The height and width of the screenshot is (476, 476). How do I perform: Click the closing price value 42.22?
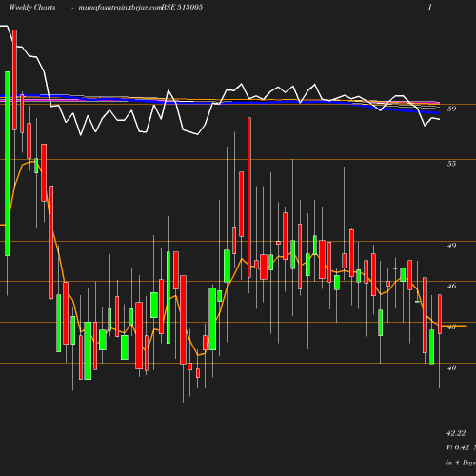(456, 433)
